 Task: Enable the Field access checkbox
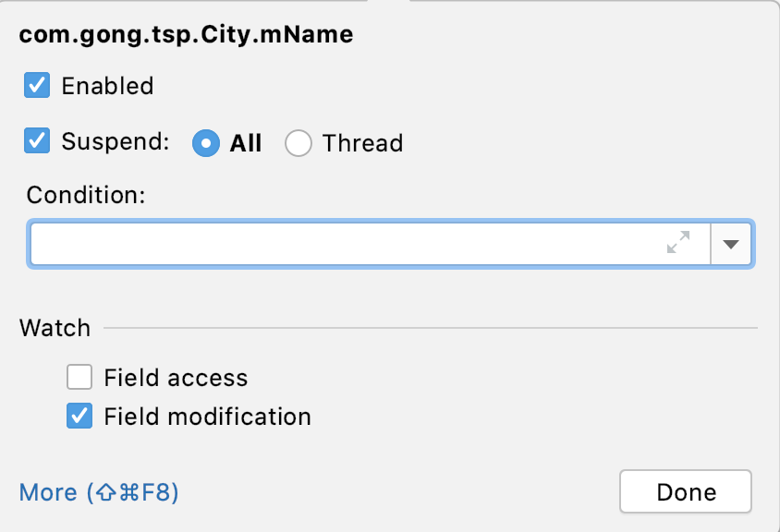click(79, 377)
